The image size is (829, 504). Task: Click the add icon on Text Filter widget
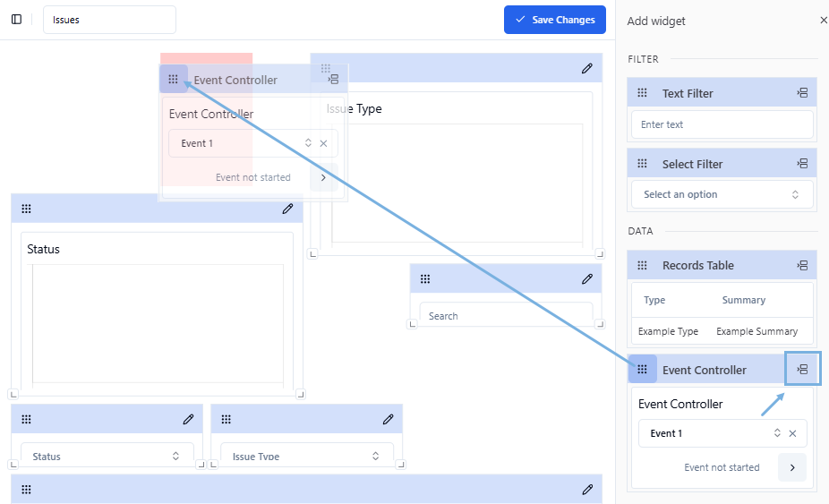click(802, 93)
